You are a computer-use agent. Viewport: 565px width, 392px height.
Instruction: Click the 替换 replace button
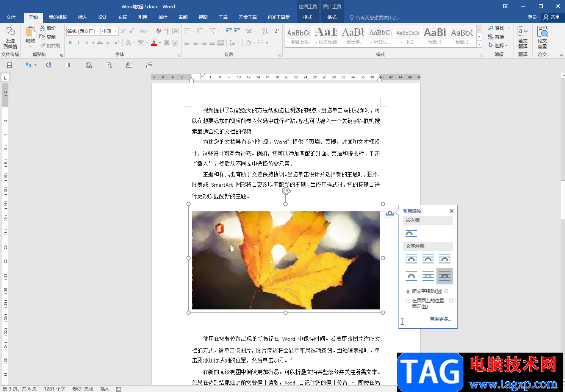click(x=496, y=37)
